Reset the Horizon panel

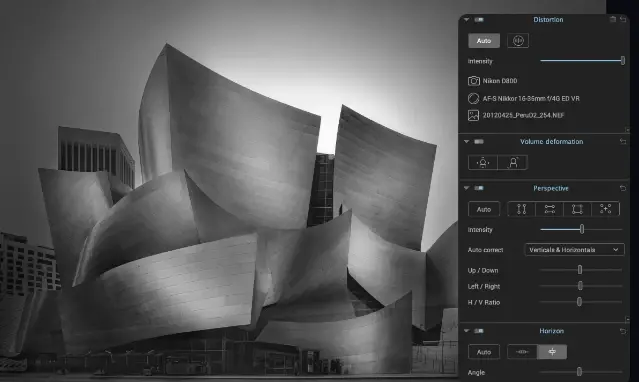(623, 331)
